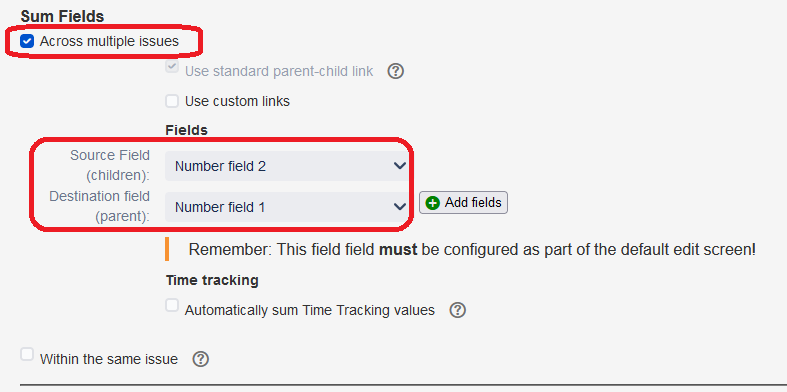Click the Across multiple issues label text
Viewport: 787px width, 392px height.
[x=109, y=41]
